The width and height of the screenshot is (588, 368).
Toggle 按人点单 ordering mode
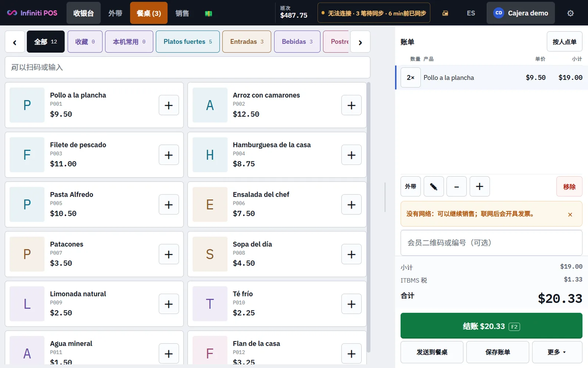click(564, 42)
